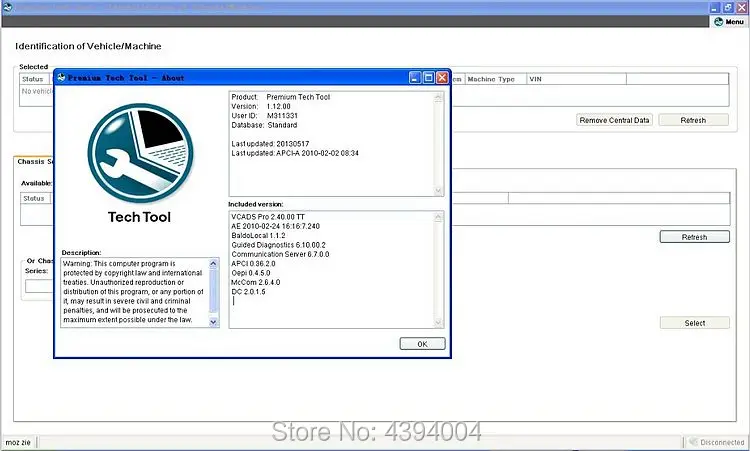
Task: Click 'Version: 1.12.00' line
Action: click(261, 106)
